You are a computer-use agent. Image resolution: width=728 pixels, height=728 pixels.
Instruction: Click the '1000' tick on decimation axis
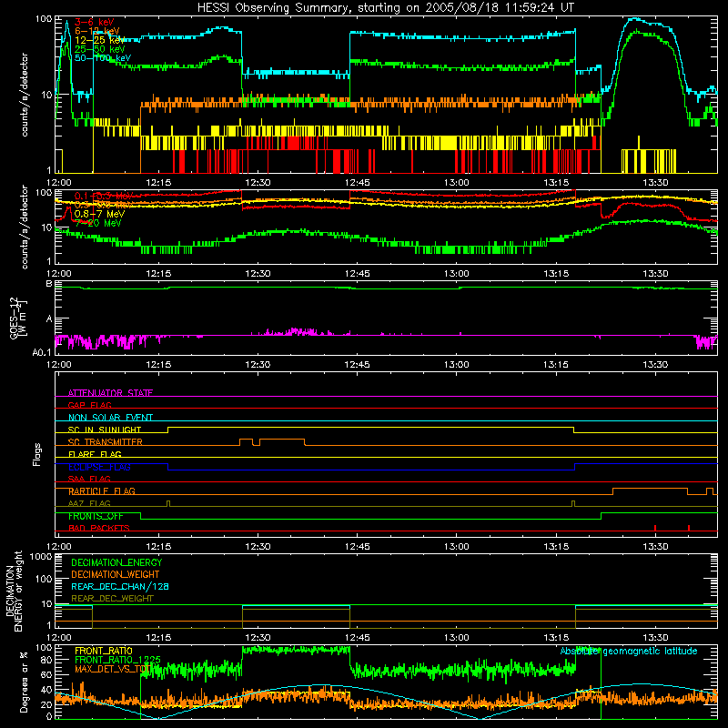pos(41,557)
